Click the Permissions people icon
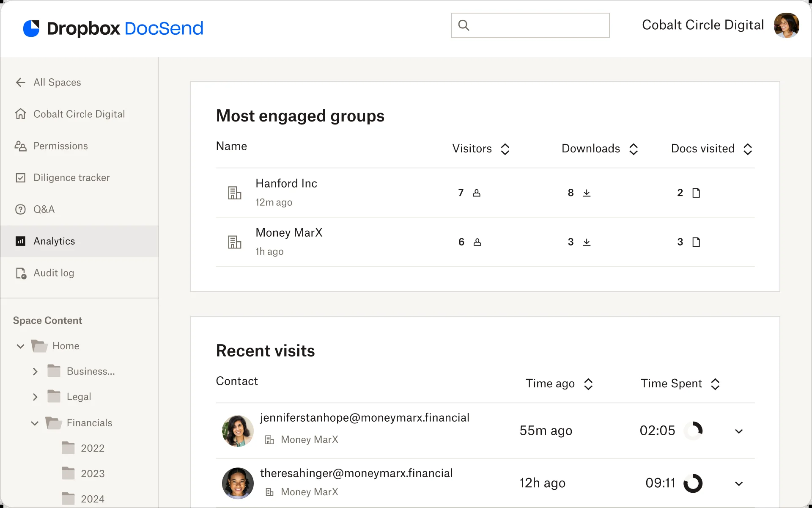The width and height of the screenshot is (812, 508). coord(21,146)
